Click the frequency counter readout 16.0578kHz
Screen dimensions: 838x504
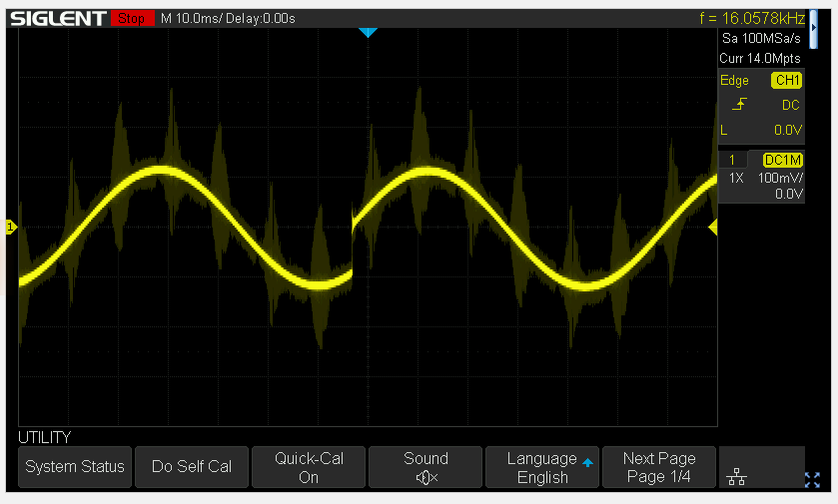pos(752,19)
